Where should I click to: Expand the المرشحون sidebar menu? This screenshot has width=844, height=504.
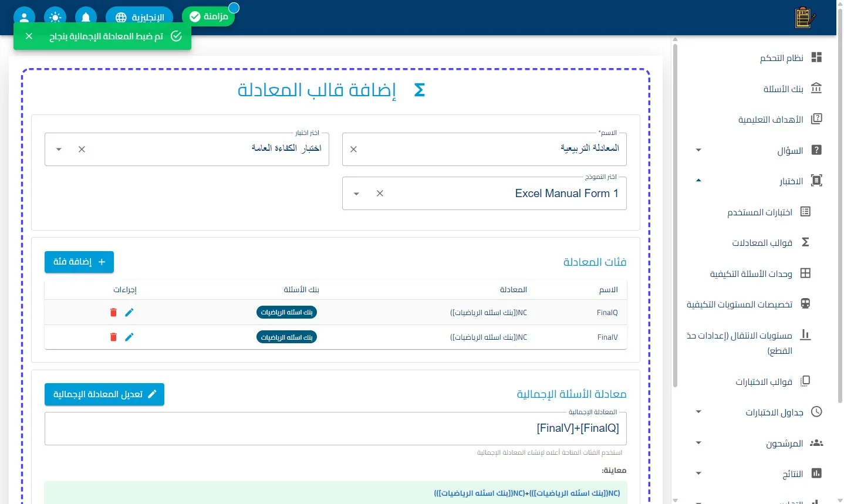coord(698,442)
